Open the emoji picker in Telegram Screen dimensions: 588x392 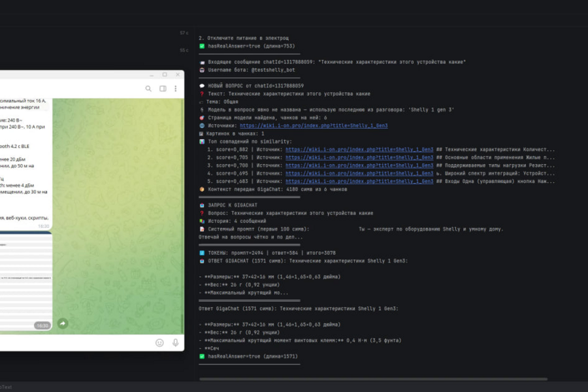click(159, 343)
